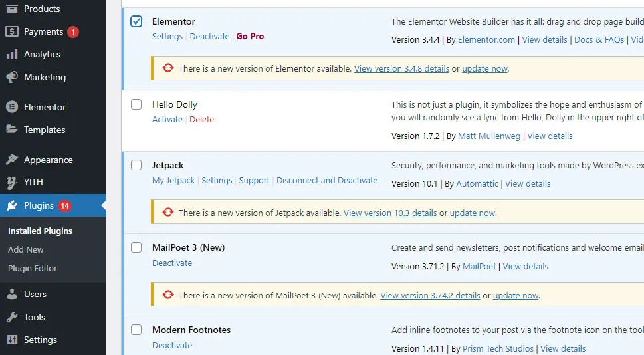The image size is (644, 355).
Task: Choose Add New plugin submenu item
Action: click(25, 249)
